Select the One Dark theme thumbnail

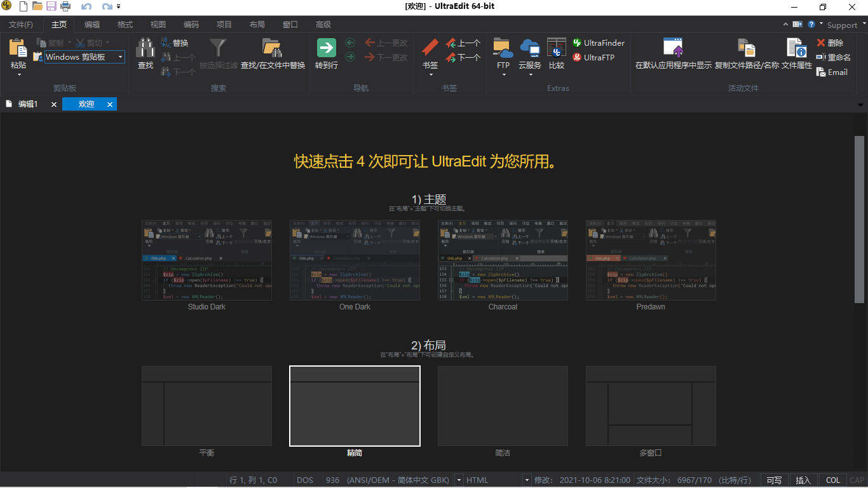[355, 261]
